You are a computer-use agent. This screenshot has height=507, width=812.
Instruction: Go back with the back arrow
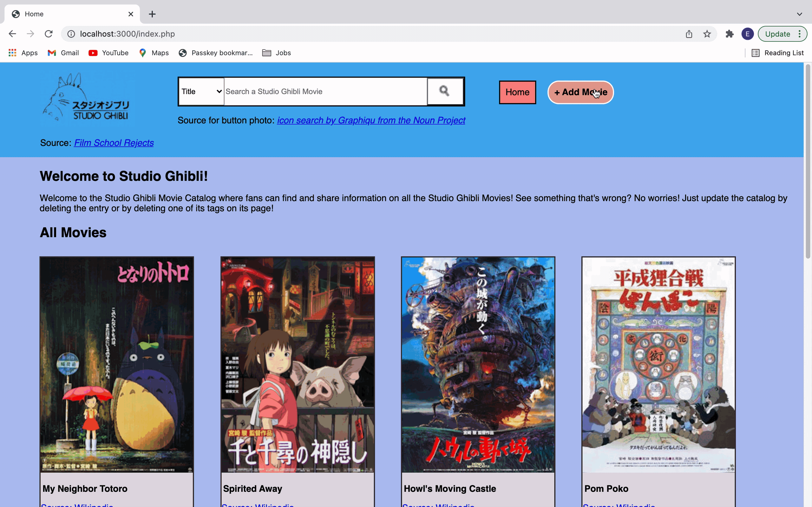[x=12, y=34]
